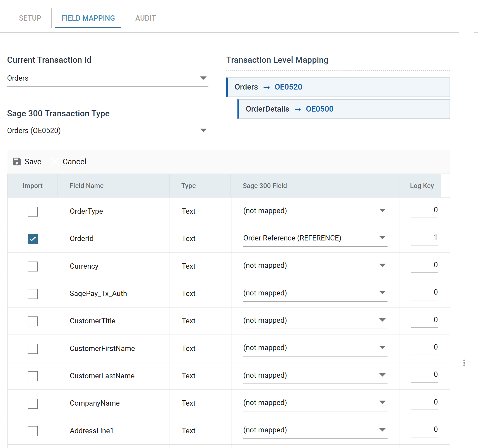478x448 pixels.
Task: Open the OE0520 mapping link
Action: point(289,87)
